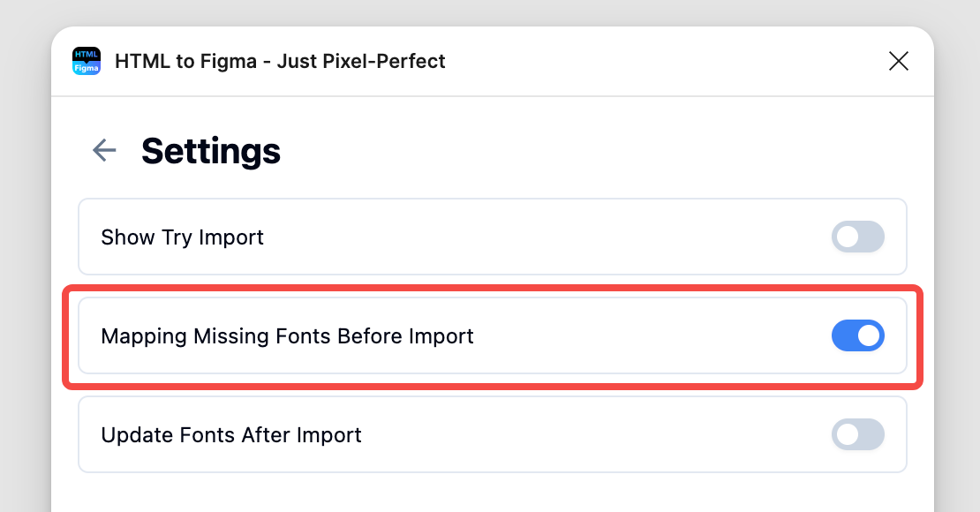Click the white knob on the blue switch
Image resolution: width=980 pixels, height=512 pixels.
[869, 335]
